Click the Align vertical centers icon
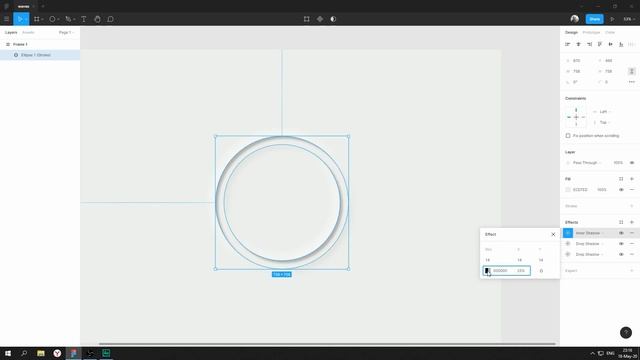Viewport: 640px width, 360px height. point(611,44)
